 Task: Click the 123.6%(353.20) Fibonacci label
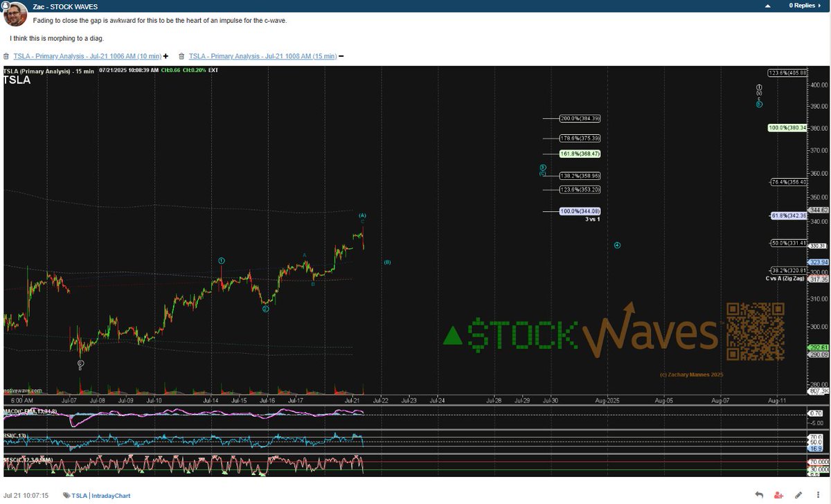tap(580, 189)
